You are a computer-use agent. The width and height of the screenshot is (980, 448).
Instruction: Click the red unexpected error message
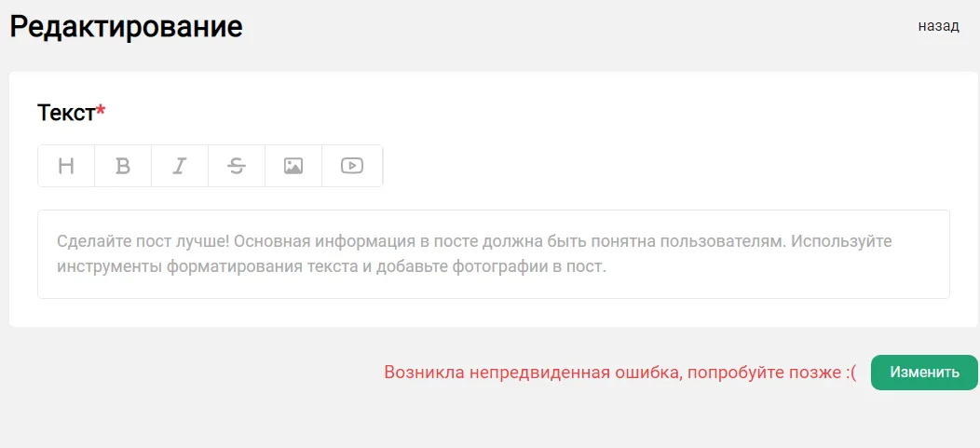(x=619, y=373)
